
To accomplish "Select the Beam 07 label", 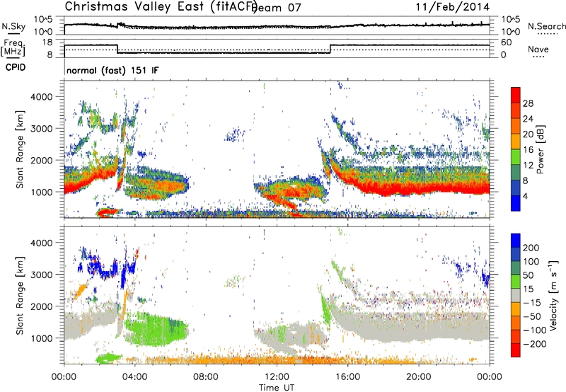I will click(277, 8).
